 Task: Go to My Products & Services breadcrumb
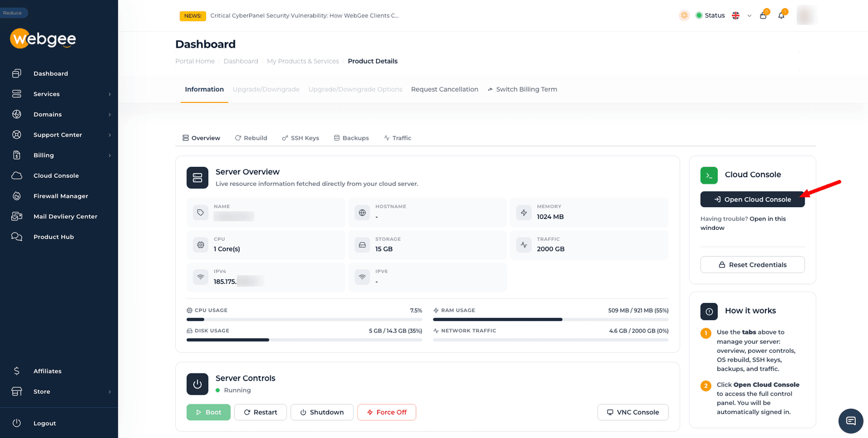pyautogui.click(x=303, y=61)
